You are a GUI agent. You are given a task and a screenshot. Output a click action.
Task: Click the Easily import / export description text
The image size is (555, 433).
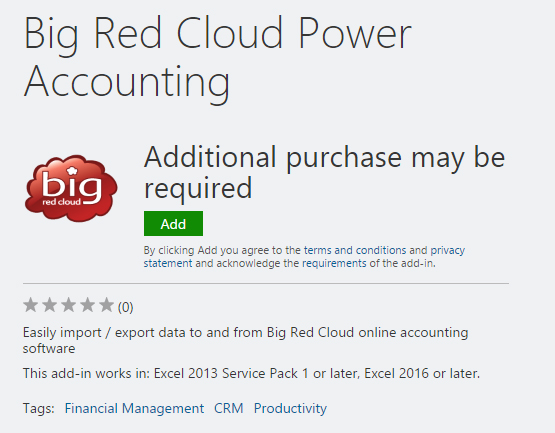(245, 341)
